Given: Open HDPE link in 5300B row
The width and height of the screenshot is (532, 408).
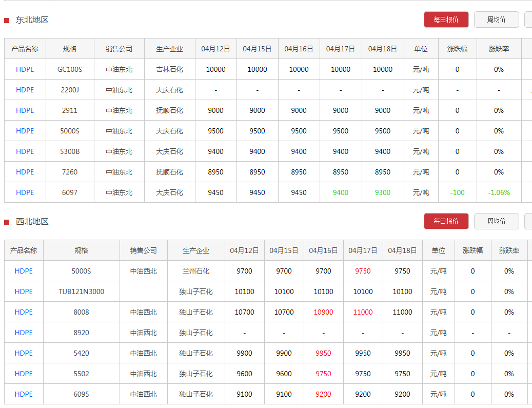Looking at the screenshot, I should pos(25,152).
